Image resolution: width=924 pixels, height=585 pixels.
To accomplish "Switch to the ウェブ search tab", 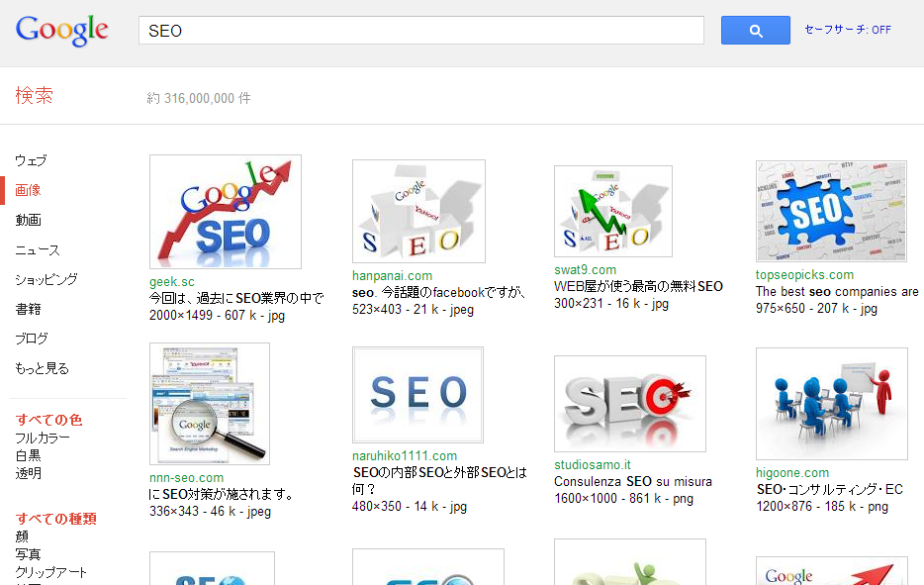I will pos(31,160).
